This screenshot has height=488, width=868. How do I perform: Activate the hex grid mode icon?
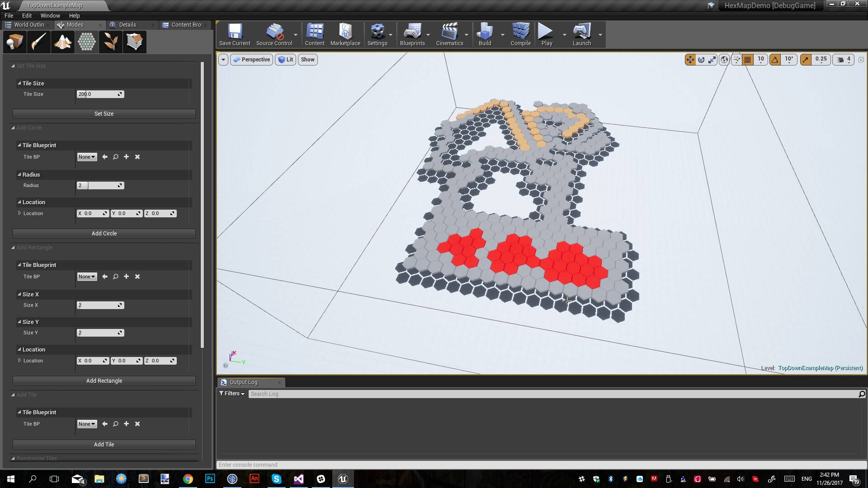tap(86, 42)
